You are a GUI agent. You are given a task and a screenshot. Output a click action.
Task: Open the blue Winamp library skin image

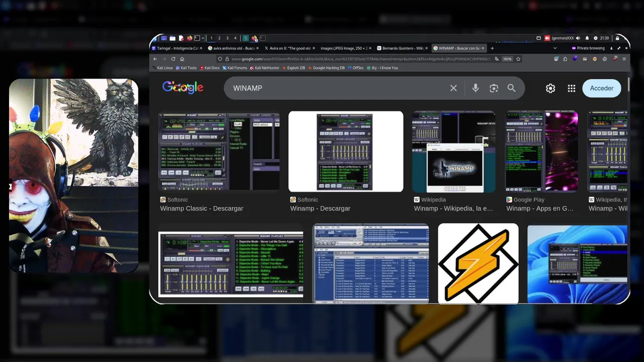coord(371,263)
